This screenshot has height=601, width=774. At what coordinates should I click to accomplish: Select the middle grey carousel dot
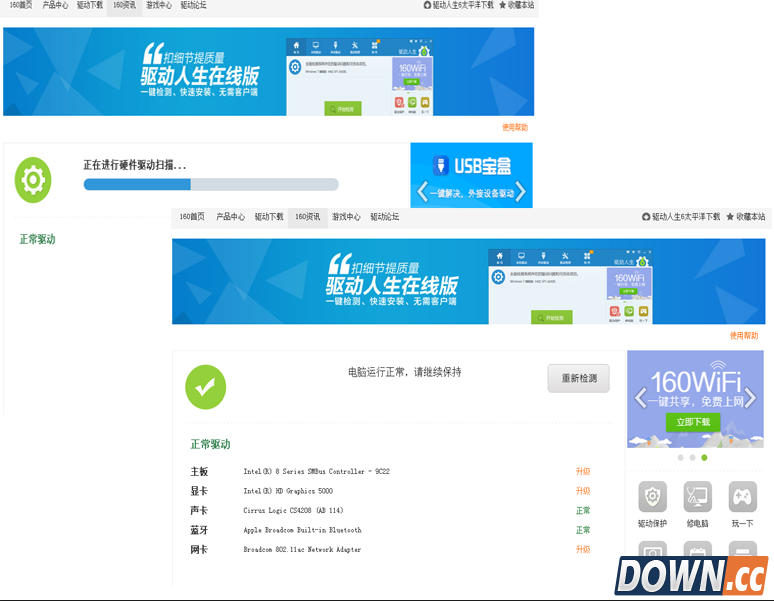(x=693, y=458)
